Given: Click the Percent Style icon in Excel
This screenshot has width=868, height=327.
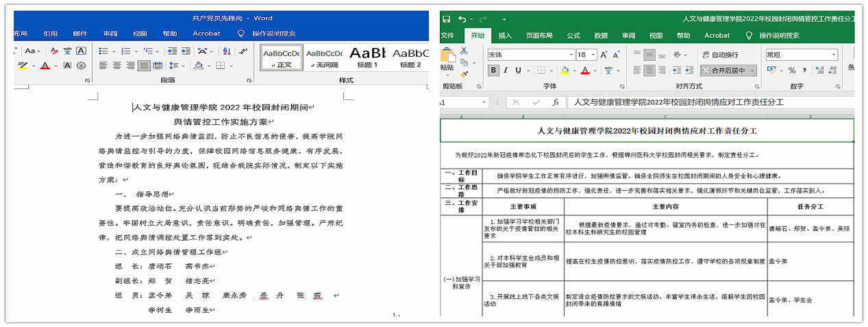Looking at the screenshot, I should pos(791,70).
